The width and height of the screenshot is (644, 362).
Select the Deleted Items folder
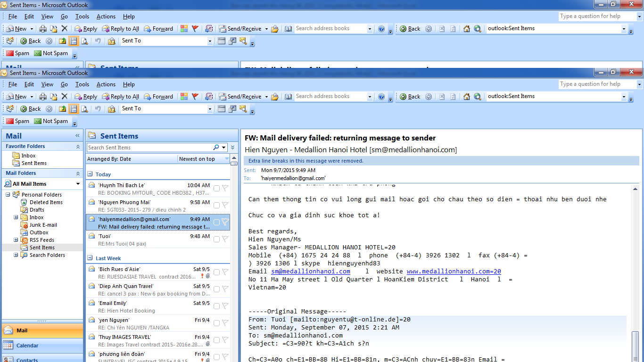[x=46, y=202]
